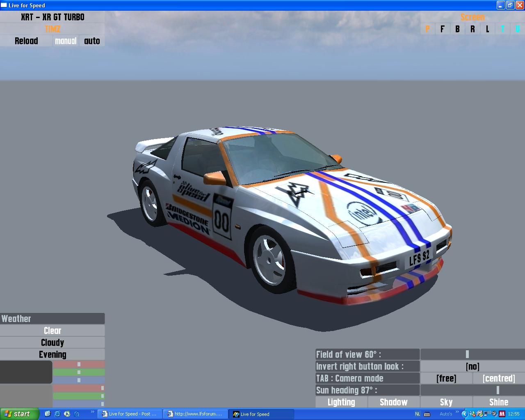This screenshot has height=420, width=525.
Task: Expand hidden system tray icons
Action: [x=465, y=414]
